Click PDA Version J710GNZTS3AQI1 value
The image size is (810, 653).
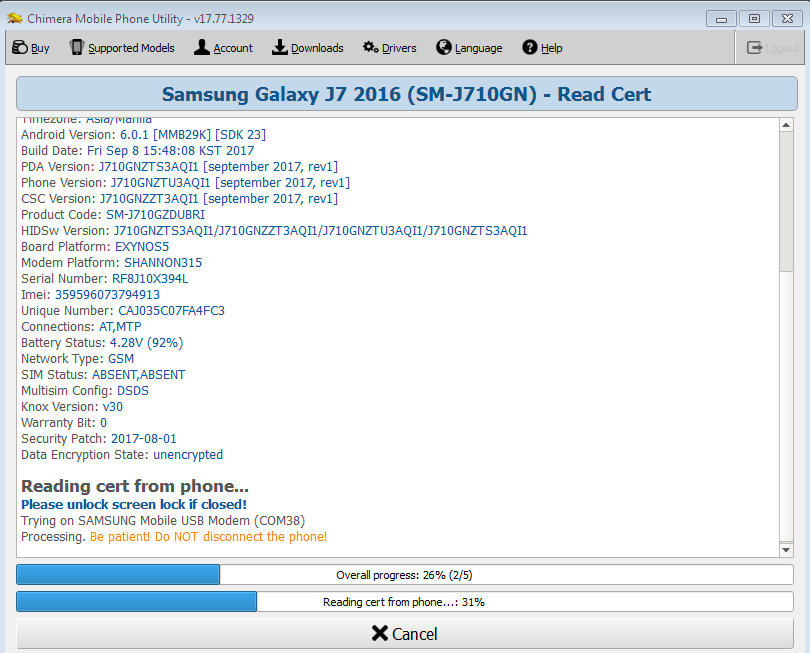click(x=218, y=167)
